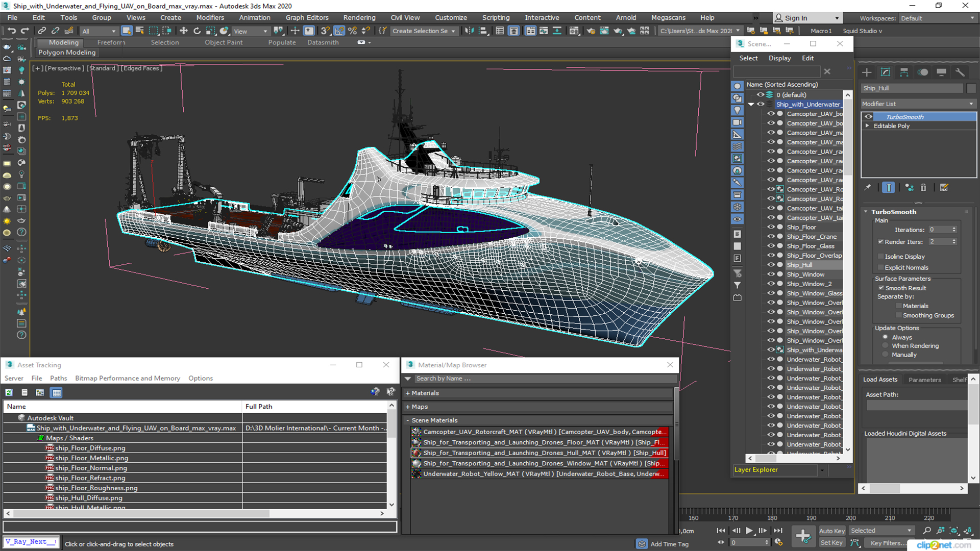
Task: Expand the Editable Poly stack entry
Action: coord(867,126)
